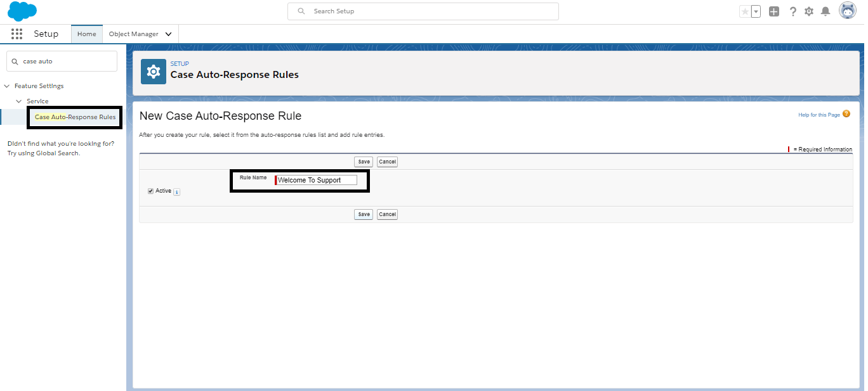Click the info icon beside Active
The image size is (868, 391).
click(x=177, y=191)
